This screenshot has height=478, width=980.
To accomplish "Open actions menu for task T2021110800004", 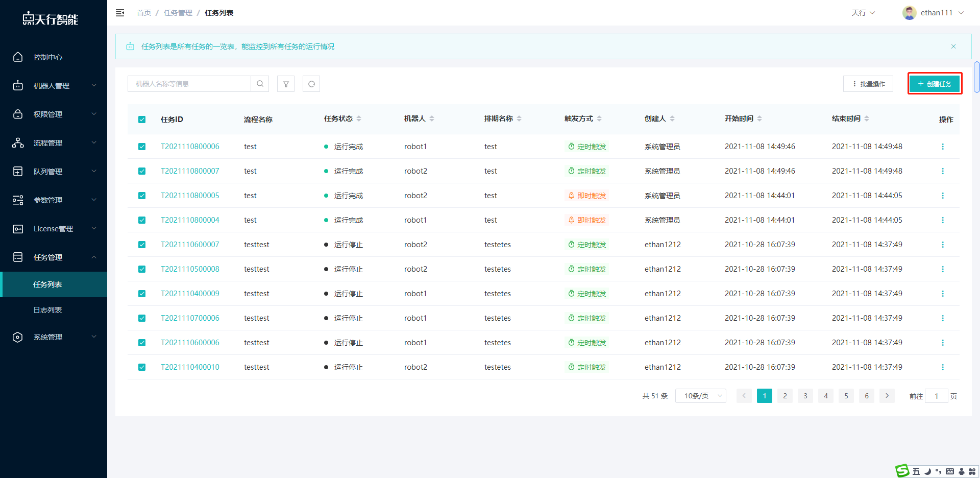I will click(x=943, y=220).
